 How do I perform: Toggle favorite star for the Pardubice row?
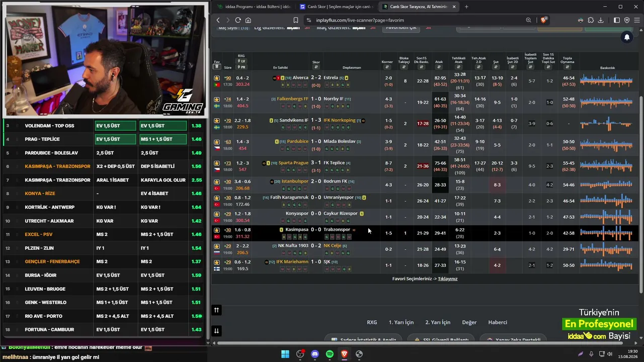(217, 142)
